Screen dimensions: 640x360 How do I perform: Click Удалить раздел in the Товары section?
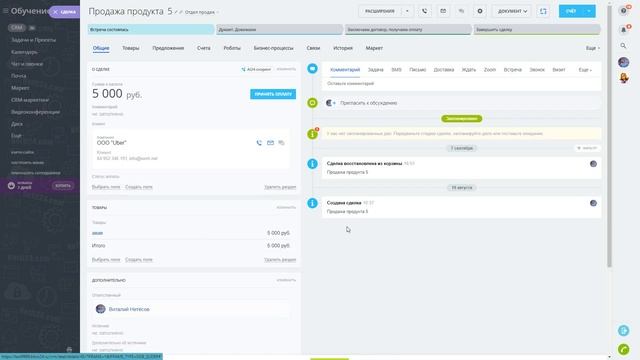click(x=280, y=260)
